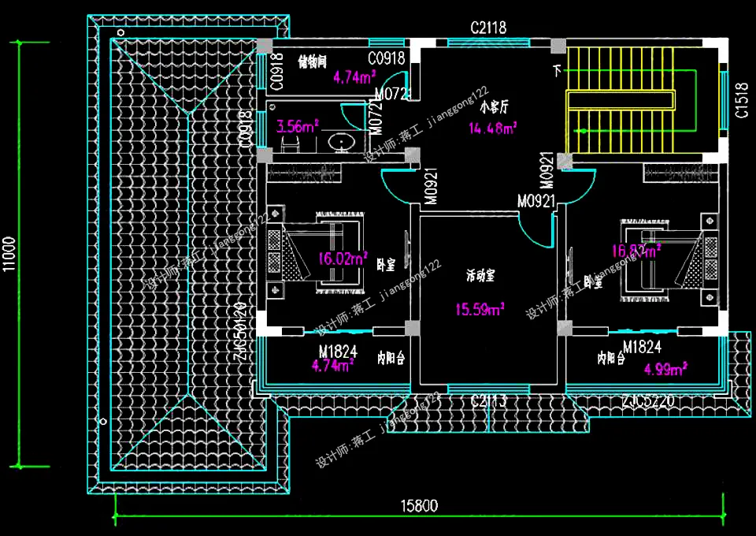Screen dimensions: 756x536
Task: Click the 16.02m² bedroom area label
Action: coord(343,259)
